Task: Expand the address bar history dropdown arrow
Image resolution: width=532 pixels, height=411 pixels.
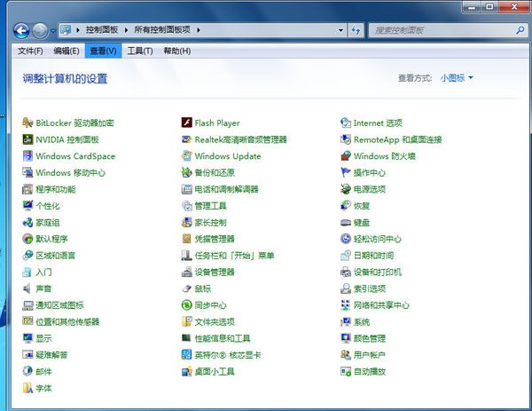Action: [x=339, y=31]
